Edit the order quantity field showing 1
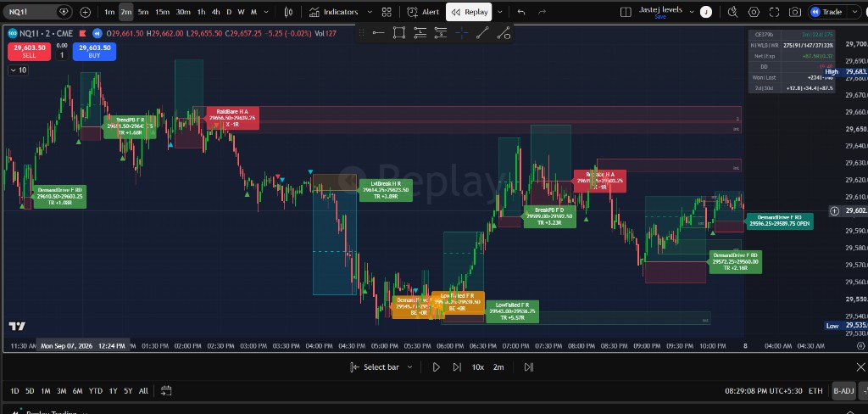 pos(62,55)
